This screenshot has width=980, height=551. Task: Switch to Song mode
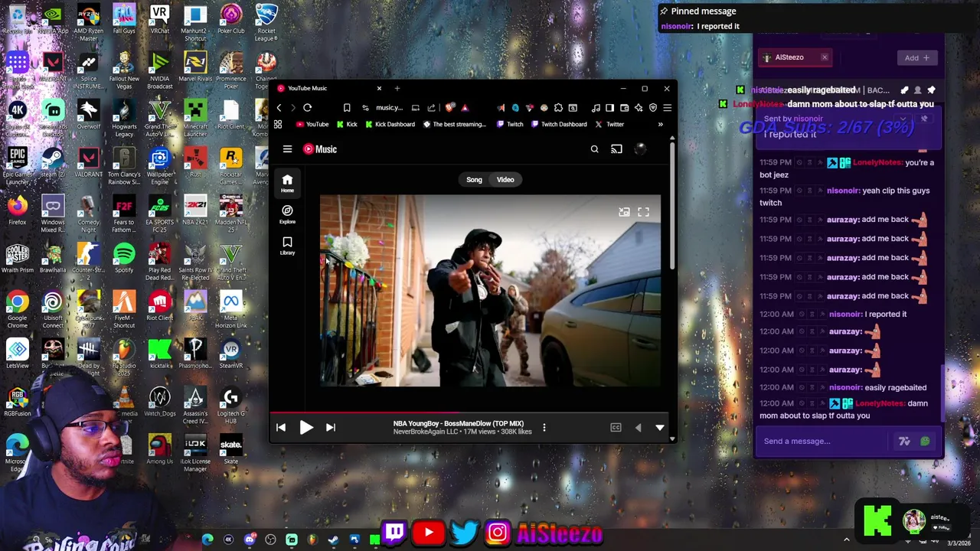(x=474, y=180)
